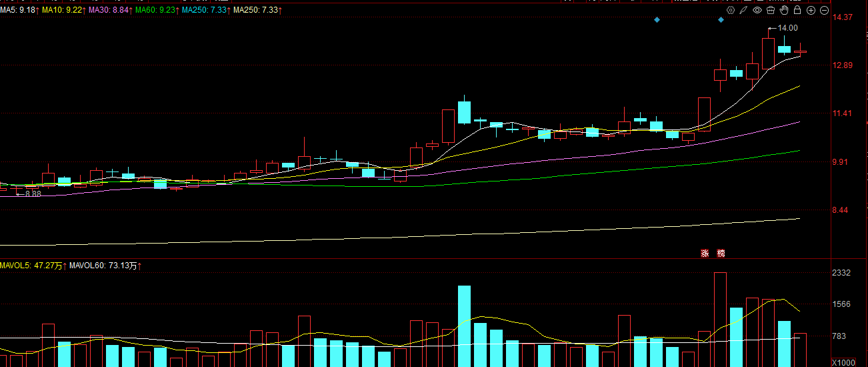Open chart settings gear icon
This screenshot has width=868, height=367.
pyautogui.click(x=731, y=10)
